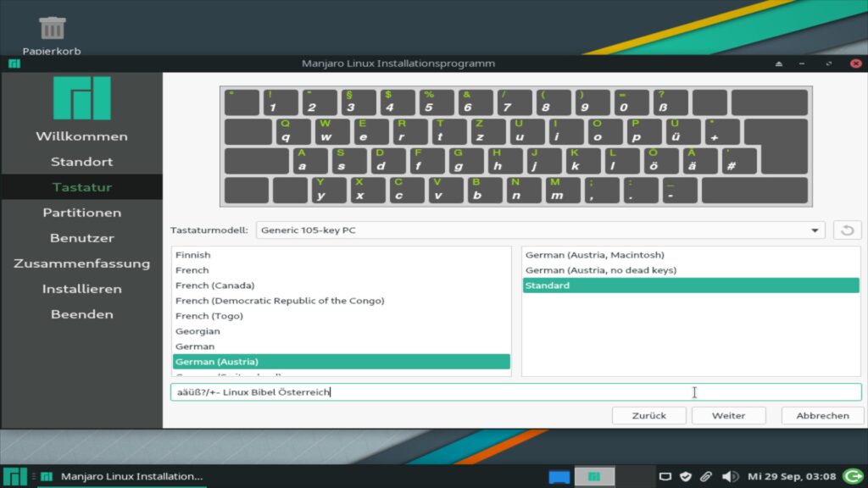
Task: Select French (Canada) layout
Action: [x=341, y=286]
